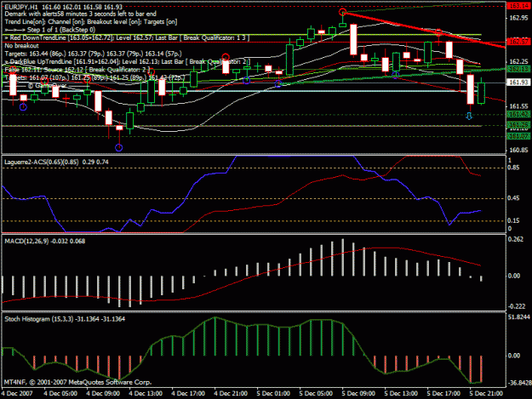This screenshot has width=532, height=399.
Task: Click the blue down arrow under the last red candle
Action: pyautogui.click(x=469, y=117)
